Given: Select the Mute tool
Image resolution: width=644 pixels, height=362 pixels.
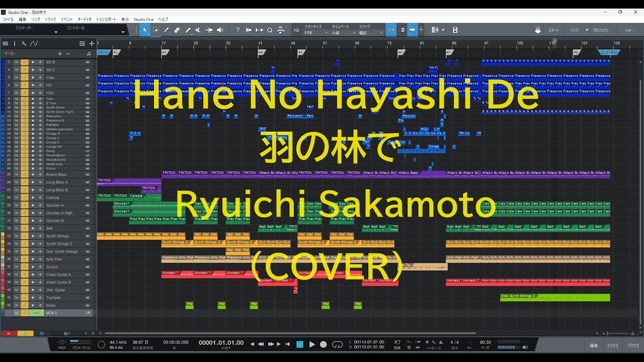Looking at the screenshot, I should point(198,30).
